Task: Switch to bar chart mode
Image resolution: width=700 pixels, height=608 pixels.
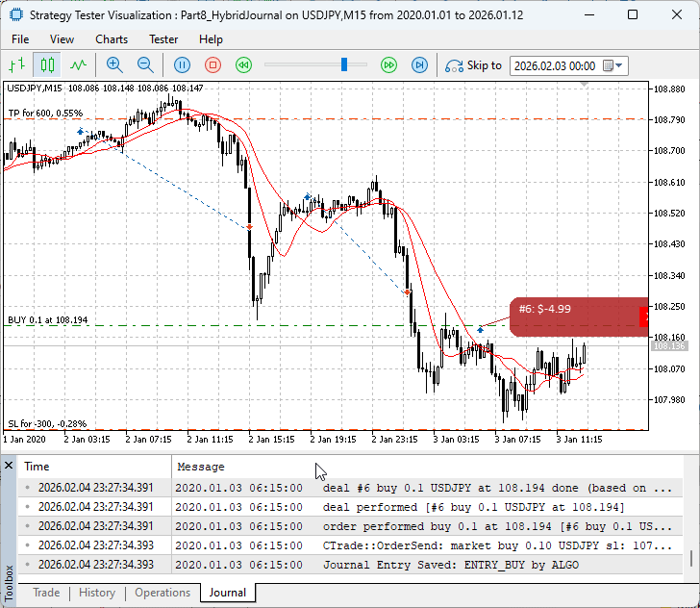Action: coord(17,65)
